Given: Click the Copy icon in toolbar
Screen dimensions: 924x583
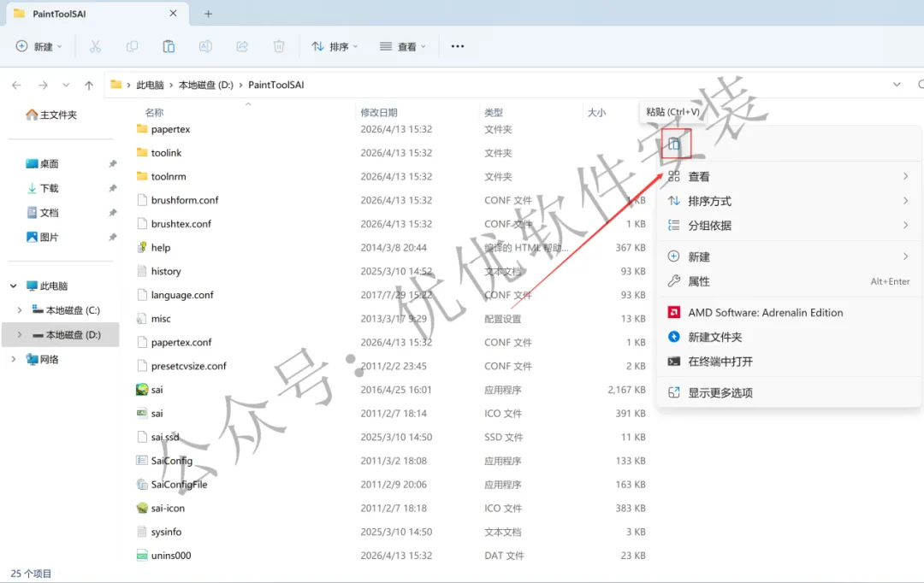Looking at the screenshot, I should click(x=132, y=46).
